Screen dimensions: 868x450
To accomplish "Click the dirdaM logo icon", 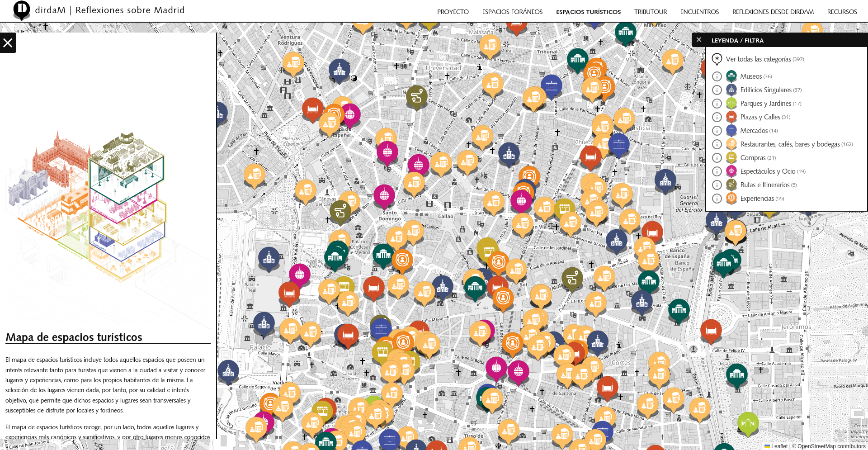I will click(x=21, y=10).
